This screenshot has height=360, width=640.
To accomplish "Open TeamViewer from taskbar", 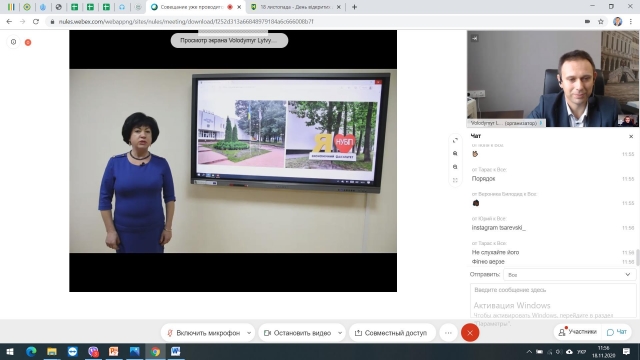I will [x=73, y=351].
